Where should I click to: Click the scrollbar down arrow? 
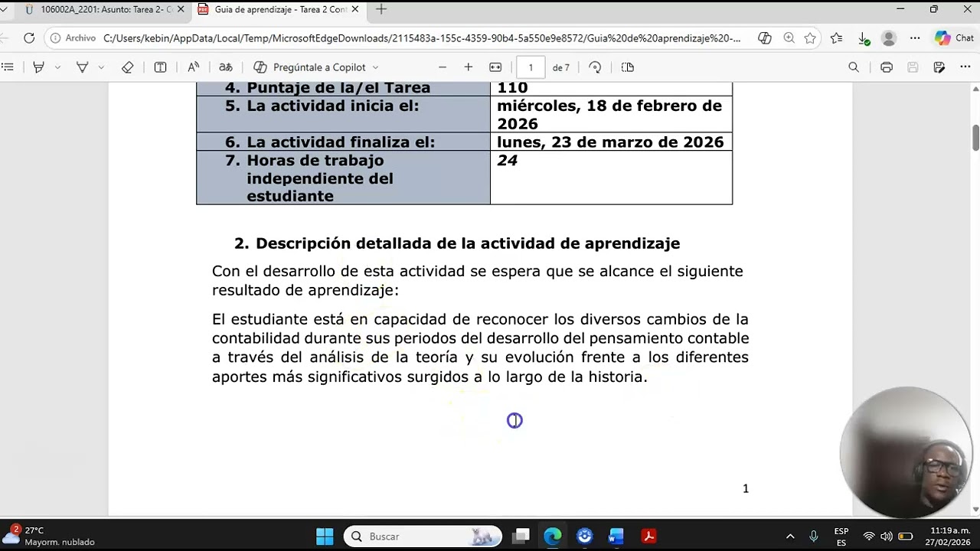point(975,510)
